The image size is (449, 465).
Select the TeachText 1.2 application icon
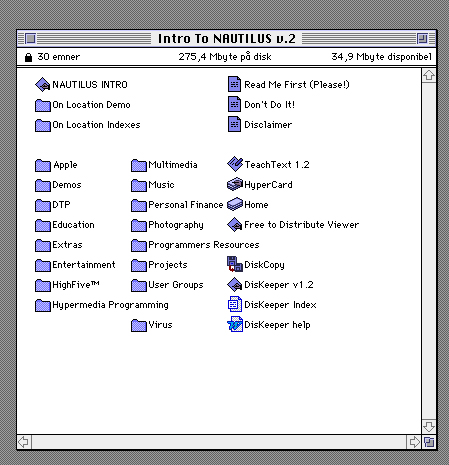point(235,164)
